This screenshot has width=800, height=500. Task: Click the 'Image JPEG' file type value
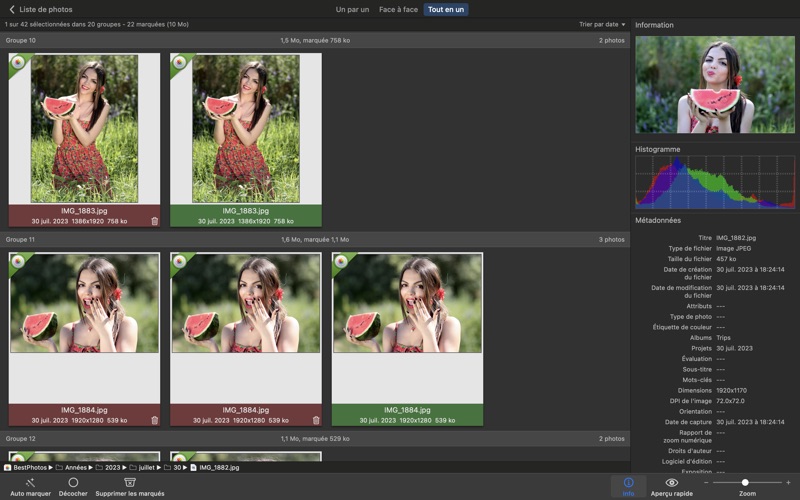(x=733, y=248)
